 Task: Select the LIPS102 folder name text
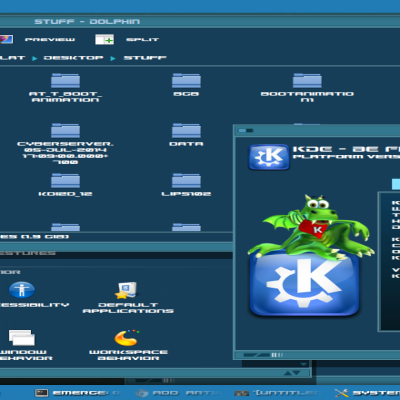[186, 194]
